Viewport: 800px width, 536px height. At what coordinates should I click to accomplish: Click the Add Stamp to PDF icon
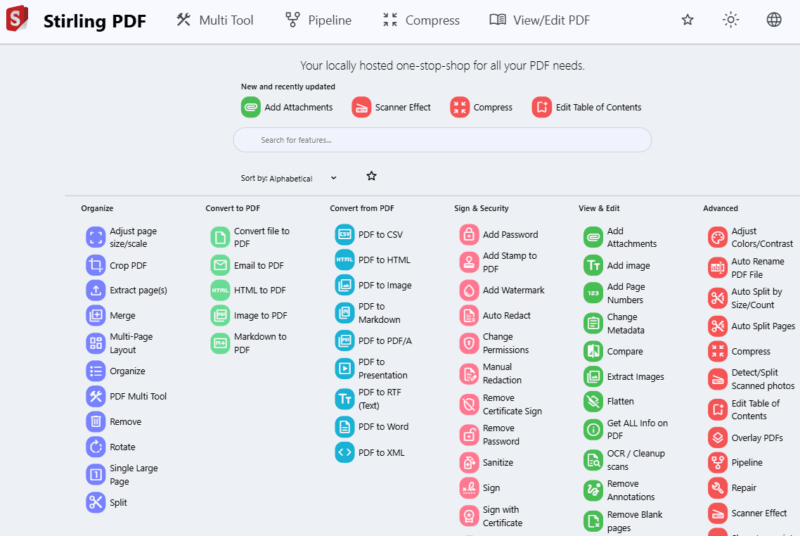[x=469, y=262]
